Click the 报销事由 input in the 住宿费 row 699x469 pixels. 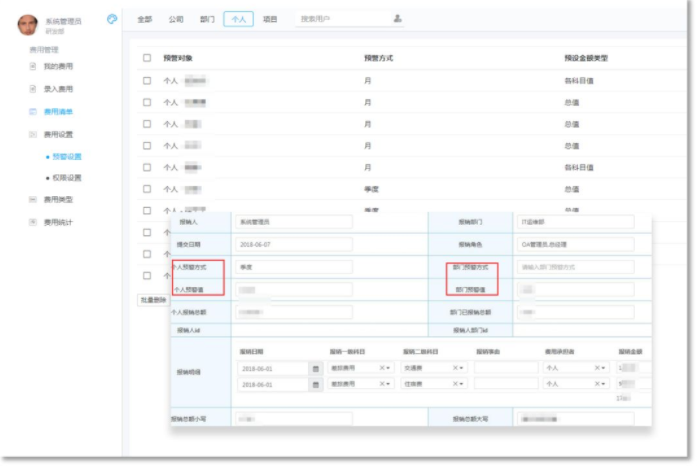click(x=506, y=383)
